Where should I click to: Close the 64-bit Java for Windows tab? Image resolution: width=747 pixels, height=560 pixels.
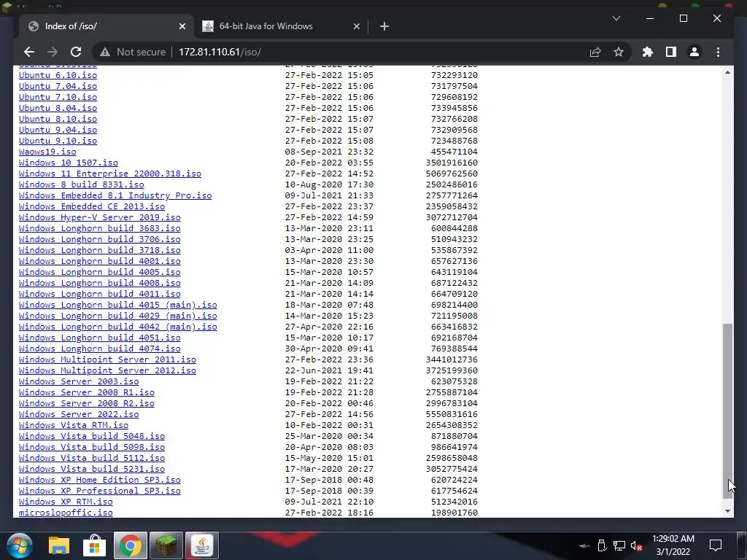[356, 27]
